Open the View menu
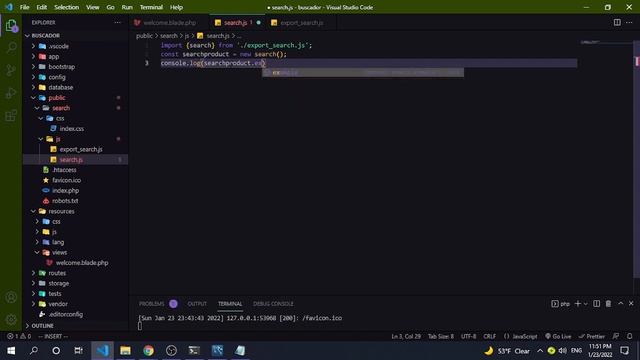This screenshot has width=640, height=360. (93, 7)
